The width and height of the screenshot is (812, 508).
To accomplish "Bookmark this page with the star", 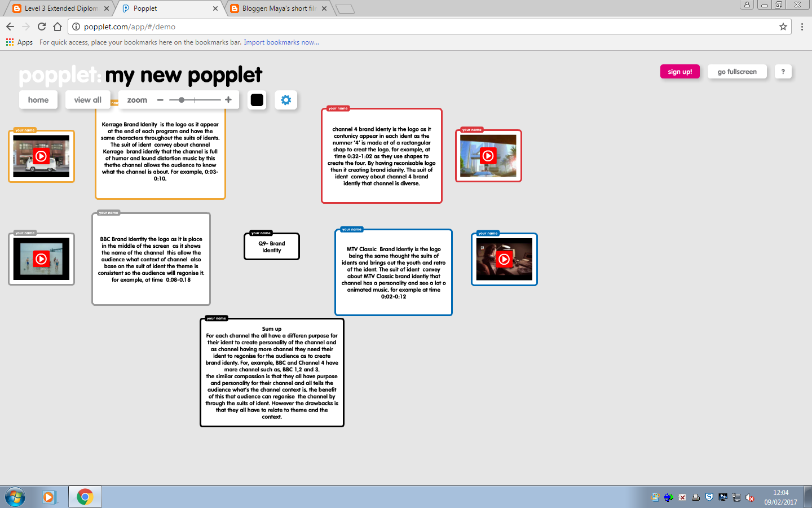I will [x=783, y=27].
